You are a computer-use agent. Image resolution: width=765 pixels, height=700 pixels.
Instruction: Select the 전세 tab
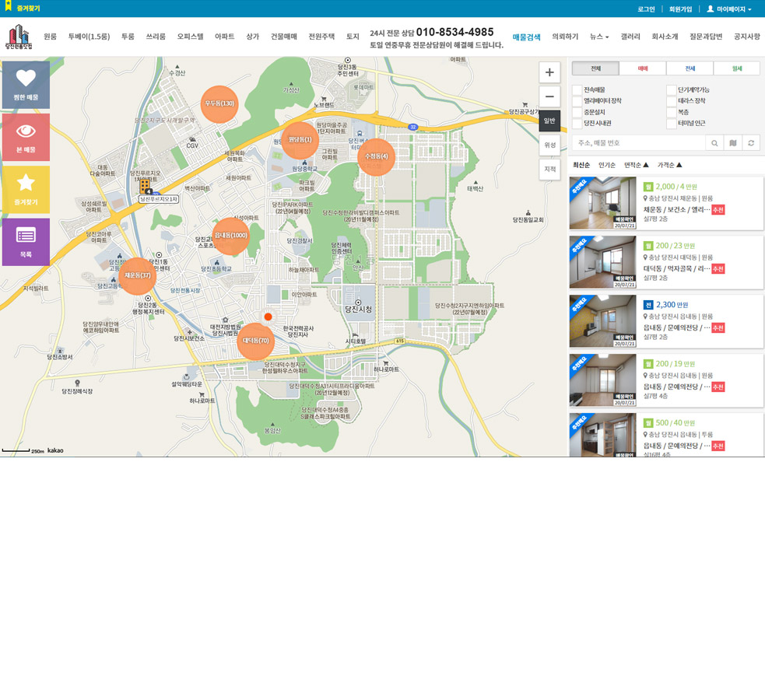tap(690, 68)
